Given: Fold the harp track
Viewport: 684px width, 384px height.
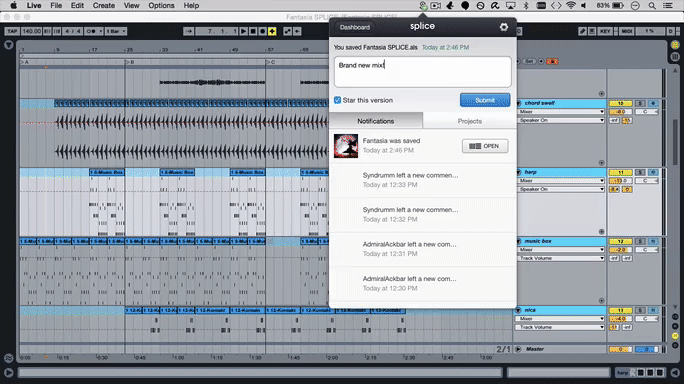Looking at the screenshot, I should pos(519,172).
